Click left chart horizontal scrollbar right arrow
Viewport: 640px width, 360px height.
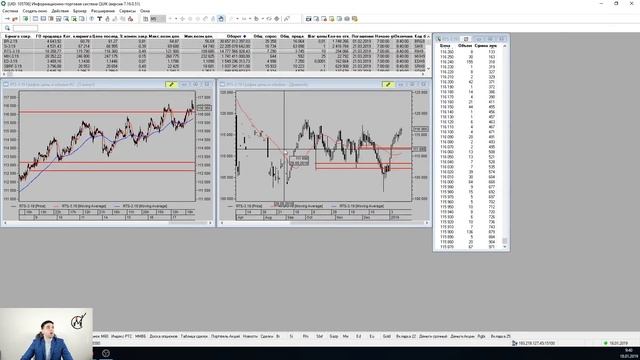click(211, 223)
